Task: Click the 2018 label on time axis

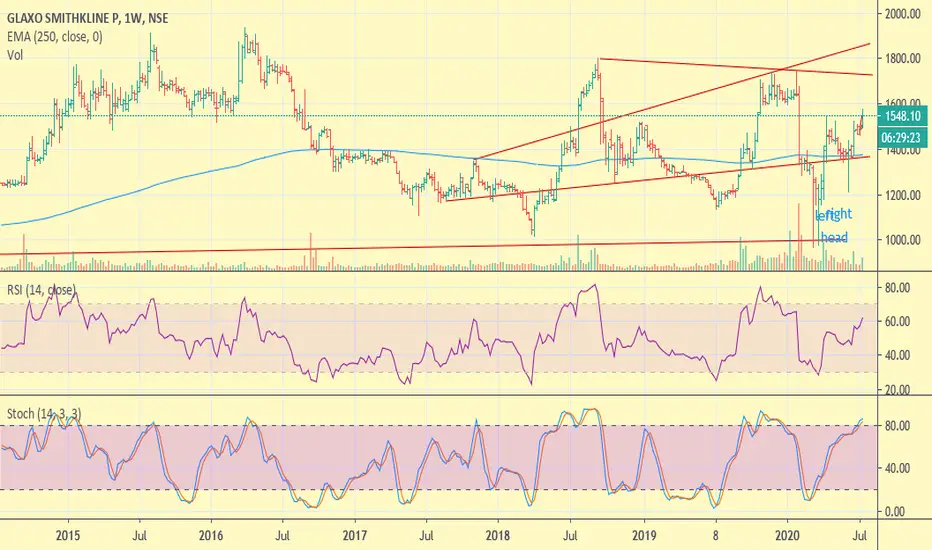Action: pos(498,535)
